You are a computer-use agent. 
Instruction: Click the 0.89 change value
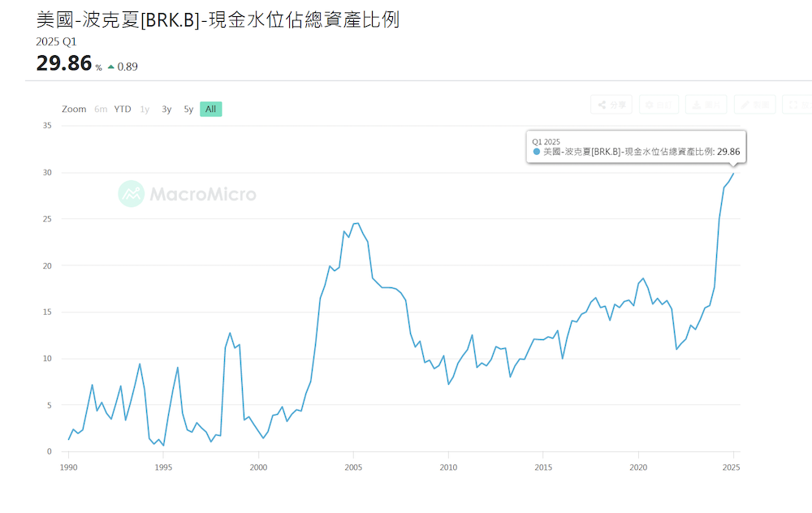(127, 67)
